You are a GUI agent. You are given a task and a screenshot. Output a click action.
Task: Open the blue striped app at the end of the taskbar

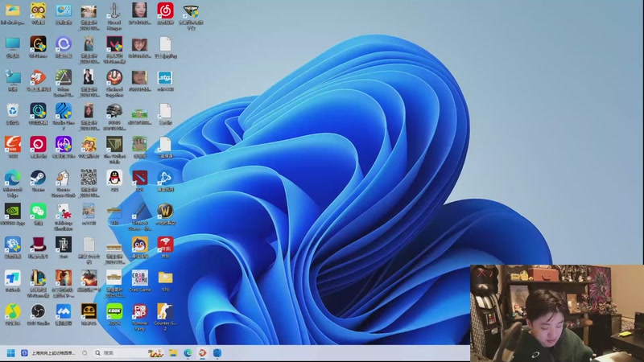click(217, 353)
